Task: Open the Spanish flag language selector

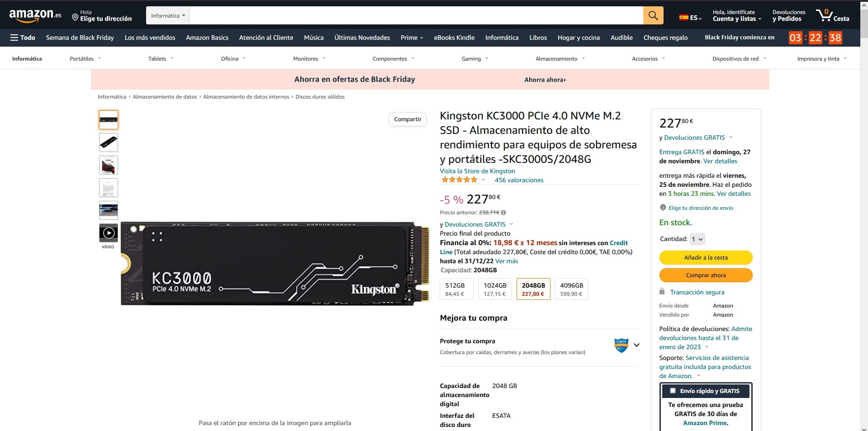Action: coord(691,18)
